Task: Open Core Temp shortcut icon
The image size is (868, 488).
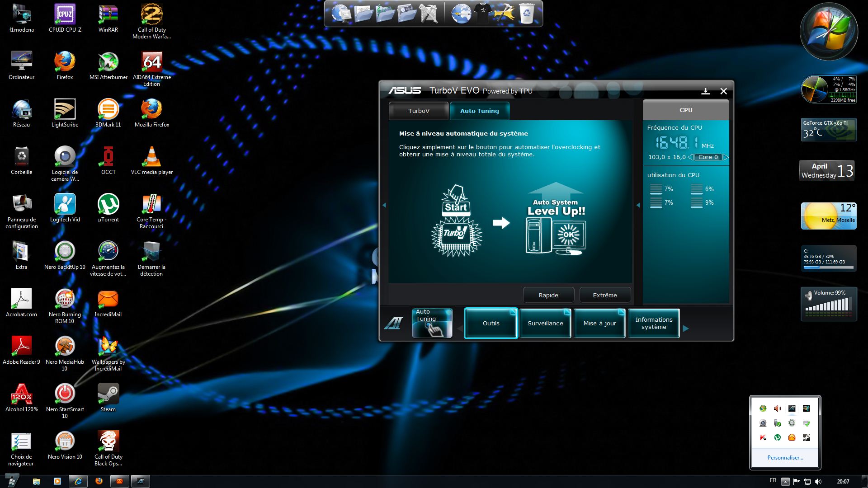Action: click(151, 204)
